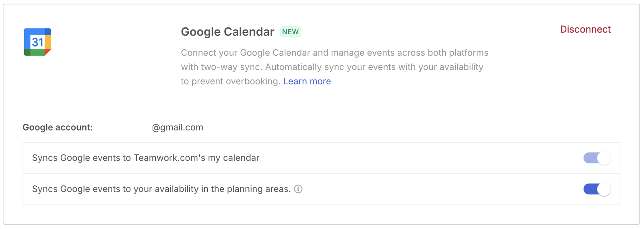Click the "to prevent overbooking" text
Image resolution: width=644 pixels, height=229 pixels.
(230, 81)
